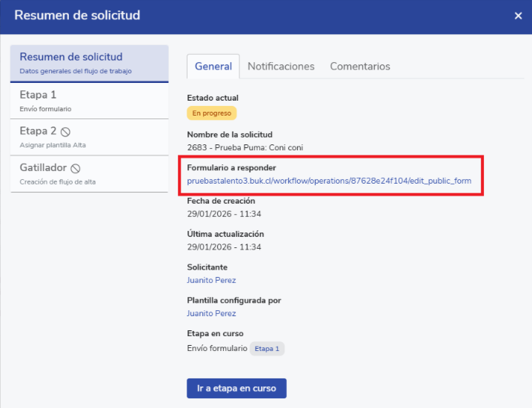
Task: Open Etapa 2 Asignar plantilla Alta step
Action: click(x=89, y=137)
